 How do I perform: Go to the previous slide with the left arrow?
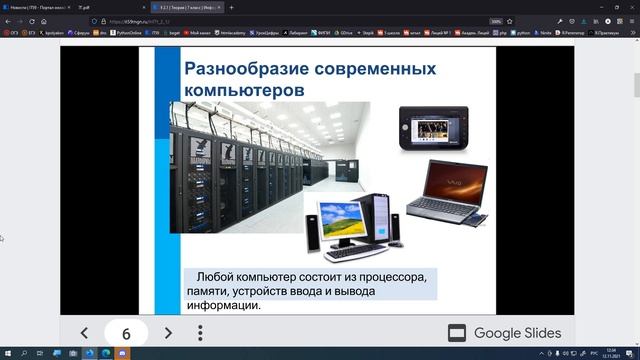pos(84,333)
